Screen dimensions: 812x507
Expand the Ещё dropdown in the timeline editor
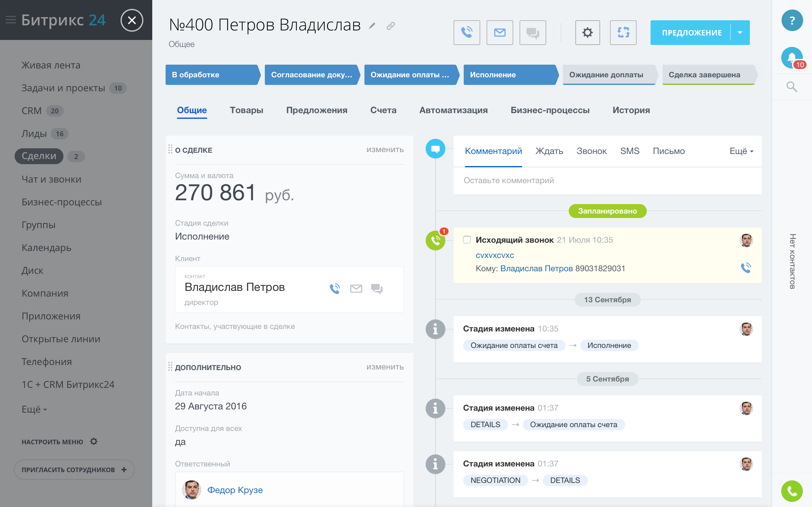tap(741, 151)
